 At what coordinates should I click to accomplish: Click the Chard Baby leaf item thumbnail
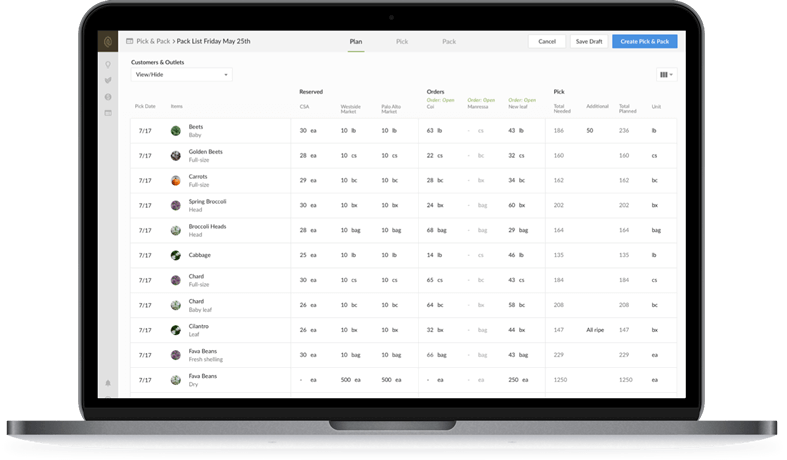tap(176, 305)
